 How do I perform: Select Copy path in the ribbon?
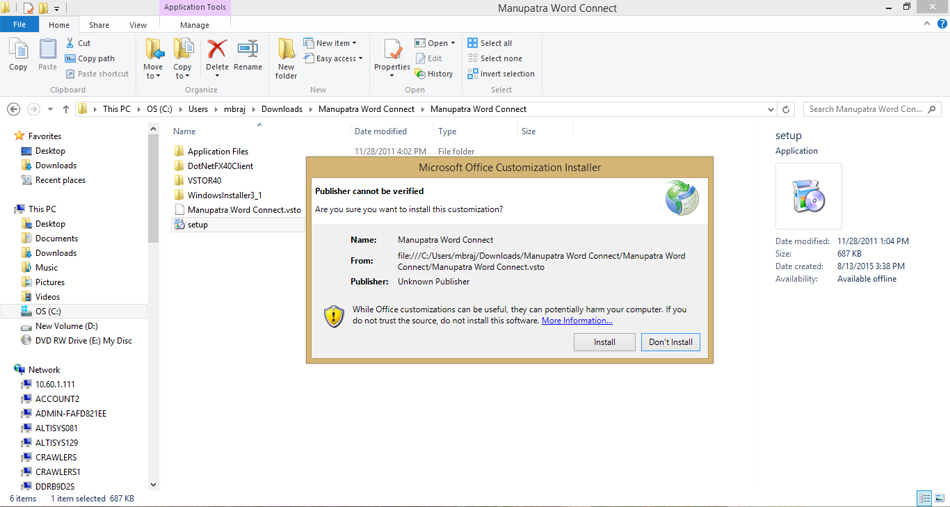(90, 59)
